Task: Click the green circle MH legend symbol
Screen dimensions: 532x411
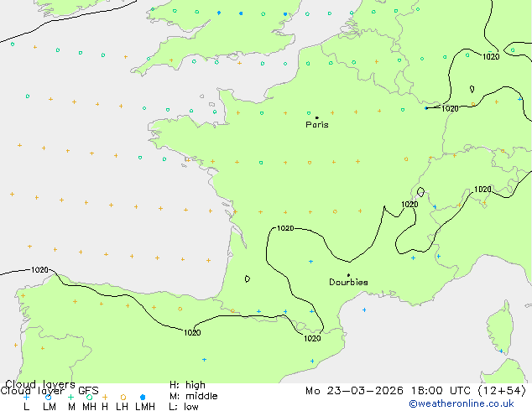Action: click(89, 397)
